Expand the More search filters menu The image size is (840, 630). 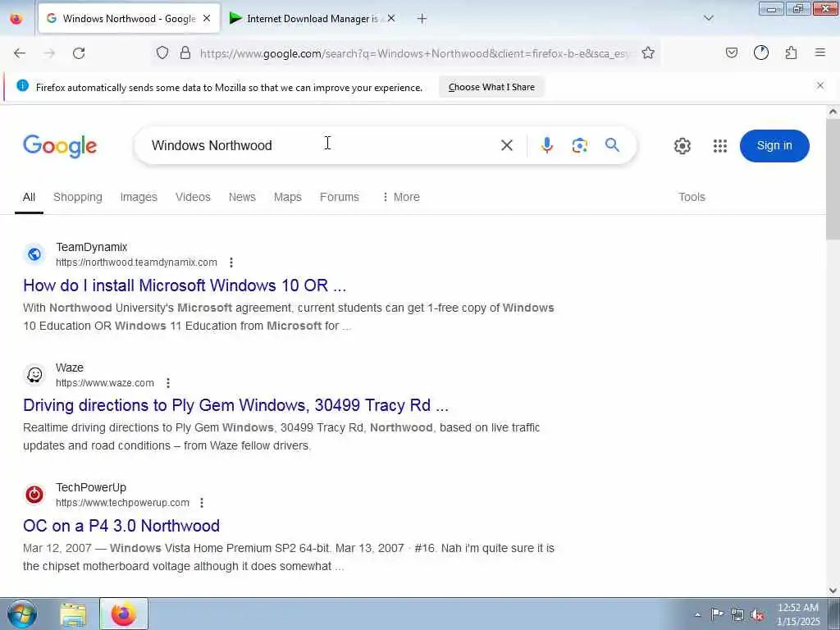[401, 197]
